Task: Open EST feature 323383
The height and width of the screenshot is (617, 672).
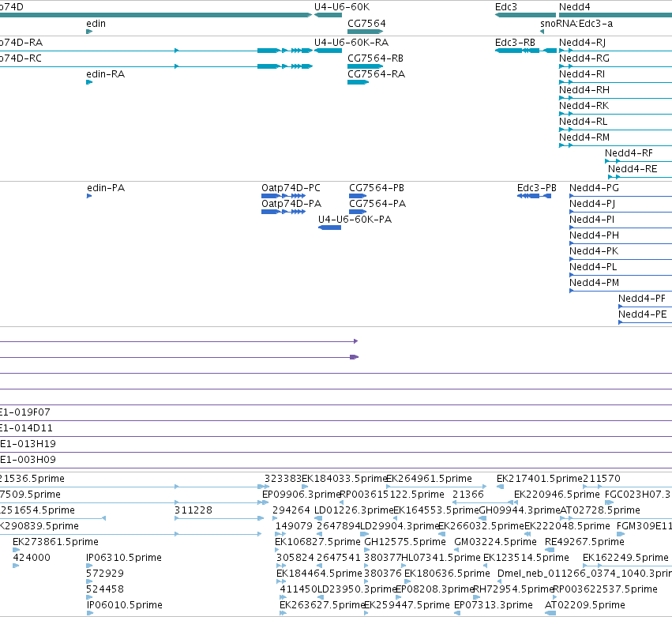Action: coord(283,479)
